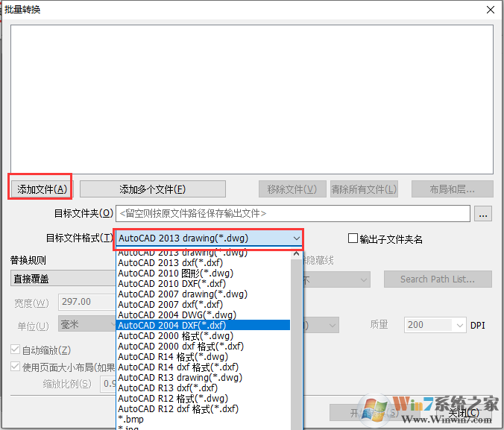Choose AutoCAD 2010 DXF(*.dxf) format
This screenshot has height=430, width=504.
(x=203, y=284)
